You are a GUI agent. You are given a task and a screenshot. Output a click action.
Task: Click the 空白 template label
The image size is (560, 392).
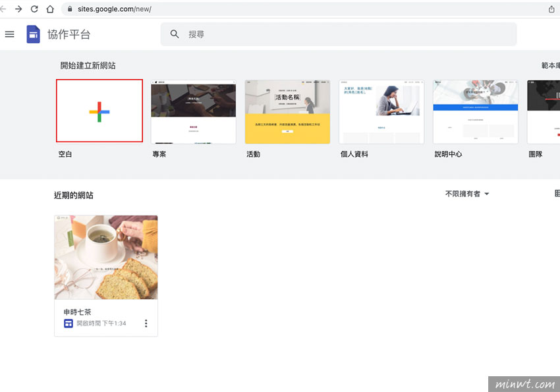coord(65,154)
